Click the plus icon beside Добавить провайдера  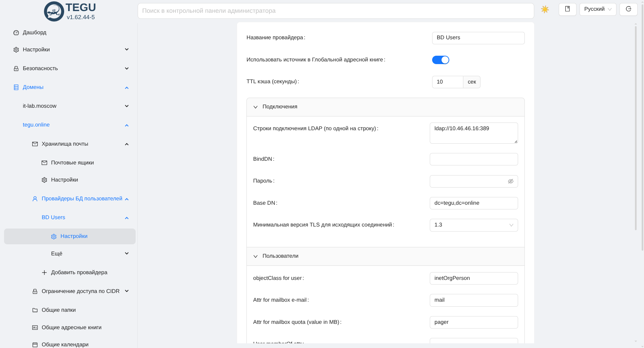pos(44,272)
